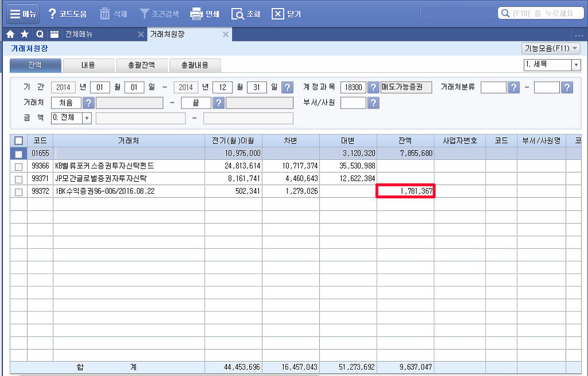
Task: Click the 계정과목 code field 18300
Action: [x=353, y=87]
